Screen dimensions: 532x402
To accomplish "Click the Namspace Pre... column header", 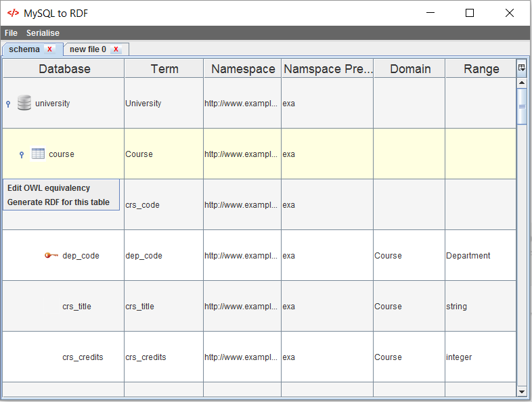I will (328, 68).
